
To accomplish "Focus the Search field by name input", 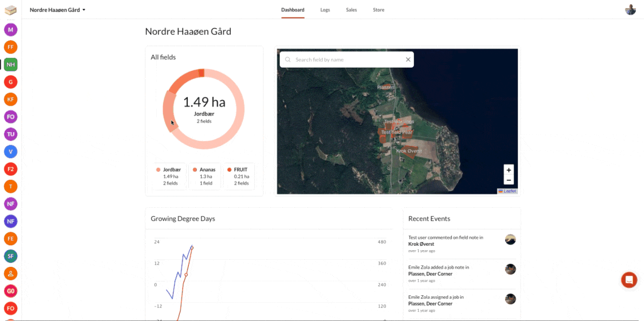I will 347,60.
